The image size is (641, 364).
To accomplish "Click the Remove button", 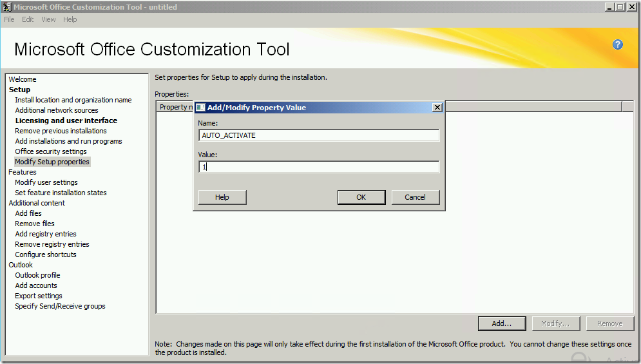I will [x=610, y=323].
